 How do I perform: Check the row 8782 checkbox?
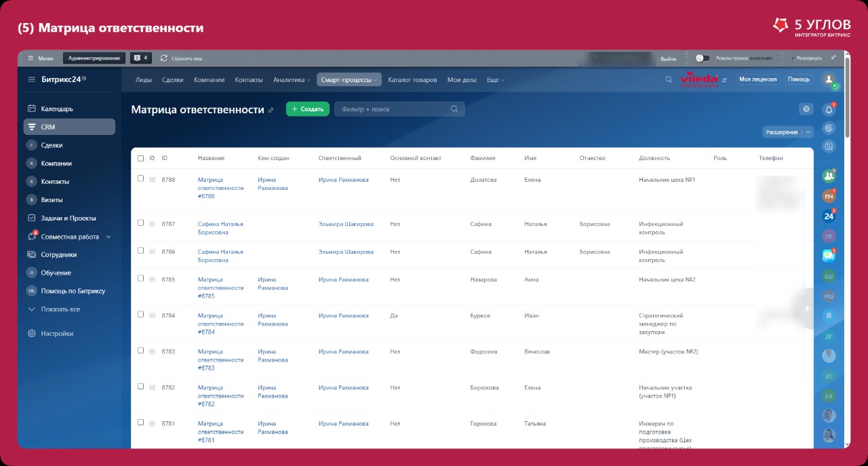click(x=140, y=386)
